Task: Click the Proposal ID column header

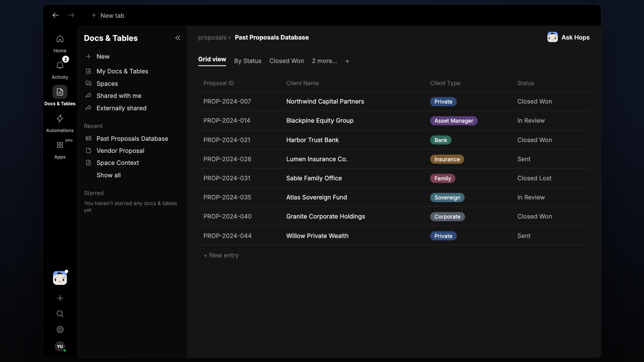Action: pyautogui.click(x=218, y=83)
